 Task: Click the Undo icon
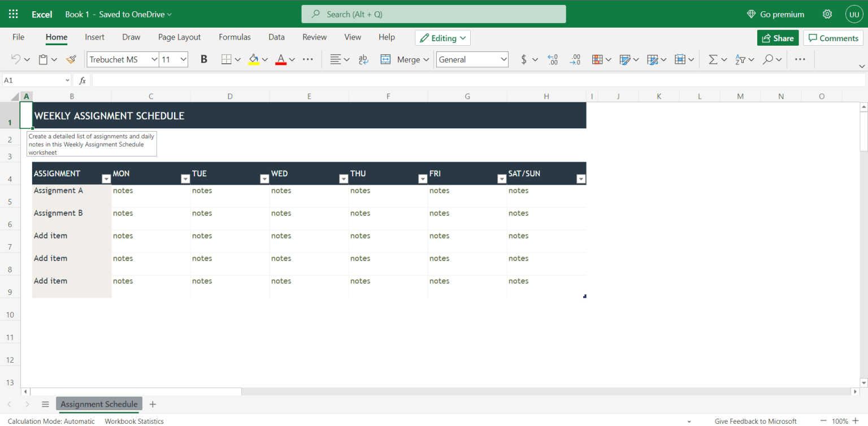tap(15, 59)
